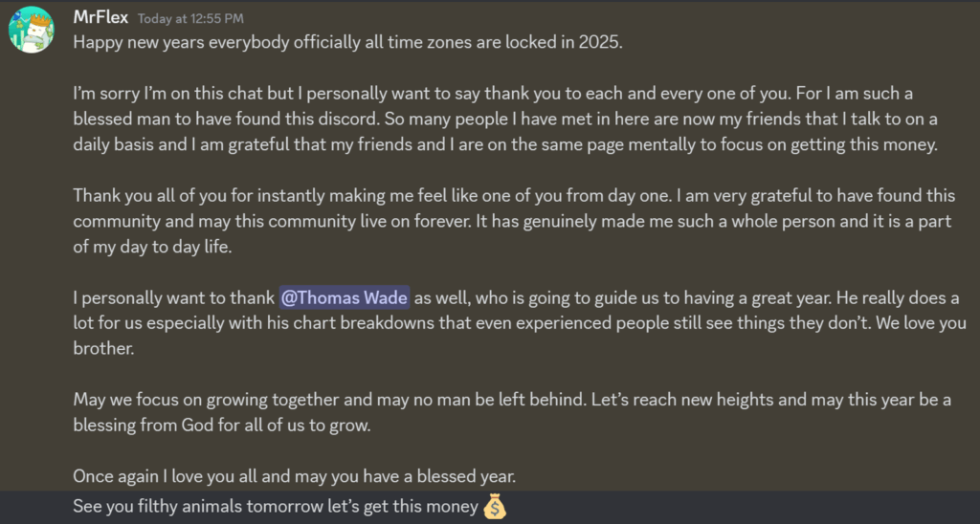Select the Happy new years opening line
The image size is (980, 524).
[348, 43]
